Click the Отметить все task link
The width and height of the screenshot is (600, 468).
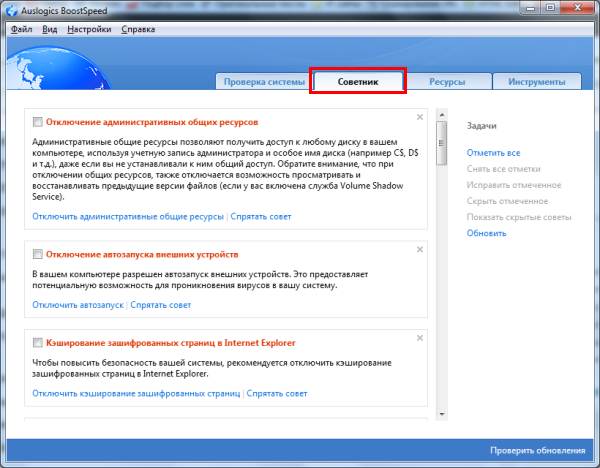[493, 153]
